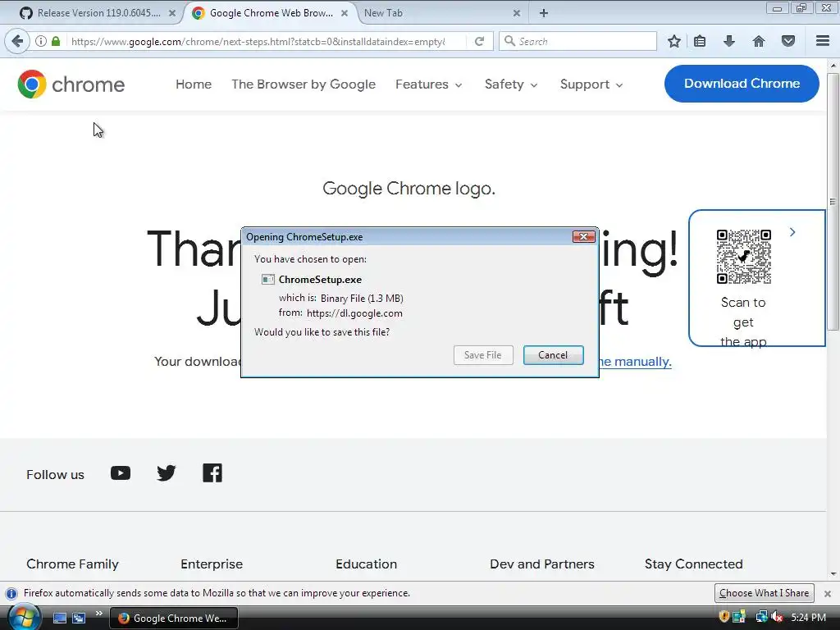
Task: Click the scrollbar up arrow
Action: tap(833, 65)
